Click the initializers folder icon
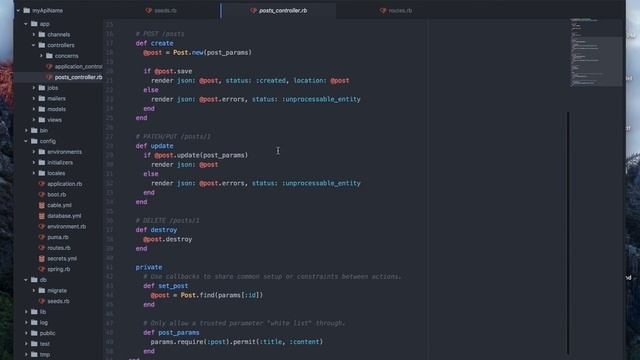Screen dimensions: 640x360 click(x=42, y=162)
